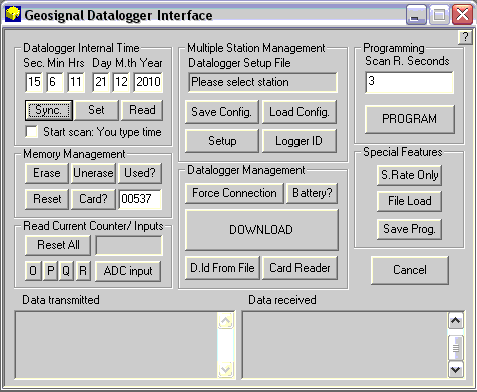
Task: Click the empty counter readout field
Action: click(x=129, y=245)
